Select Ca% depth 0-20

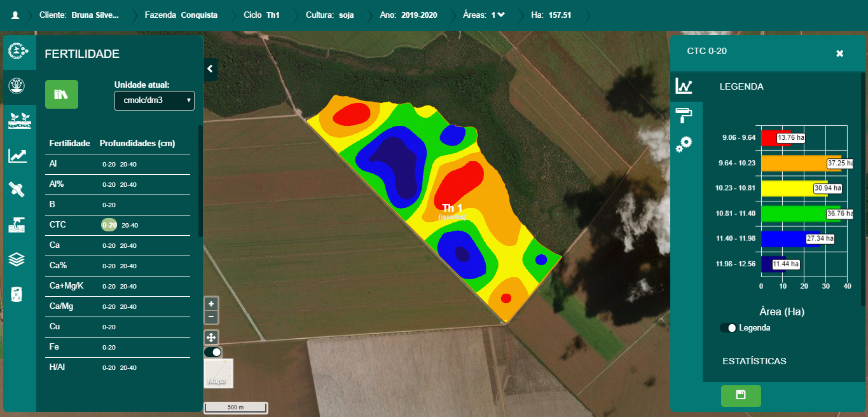[109, 266]
